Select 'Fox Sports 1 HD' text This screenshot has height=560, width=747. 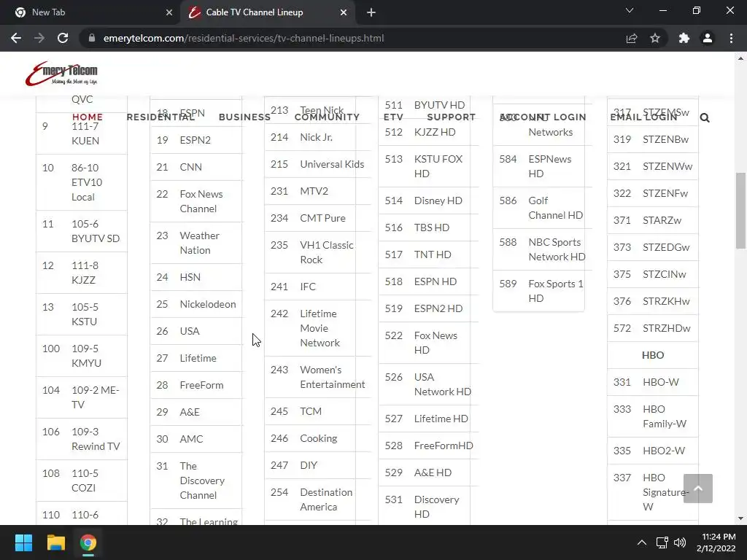click(x=555, y=291)
